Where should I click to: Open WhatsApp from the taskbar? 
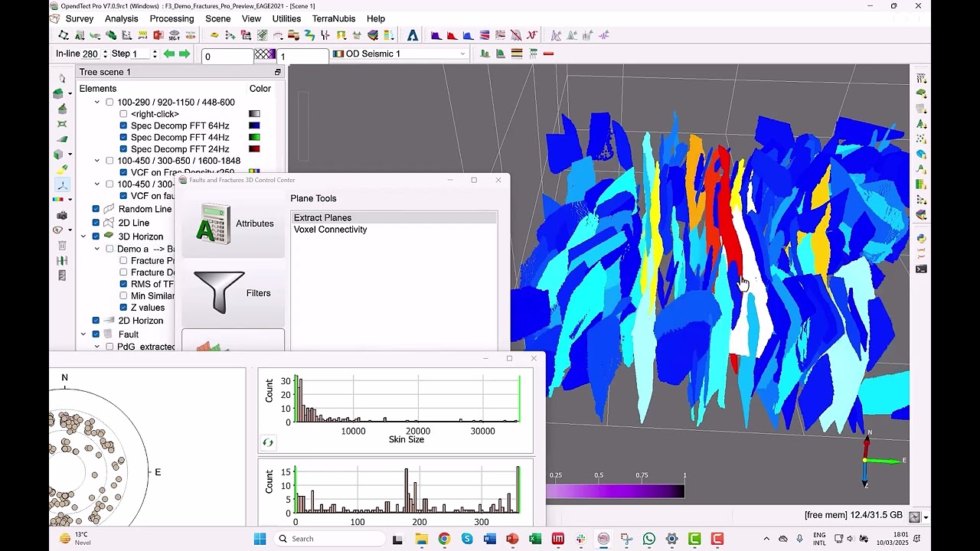tap(649, 539)
